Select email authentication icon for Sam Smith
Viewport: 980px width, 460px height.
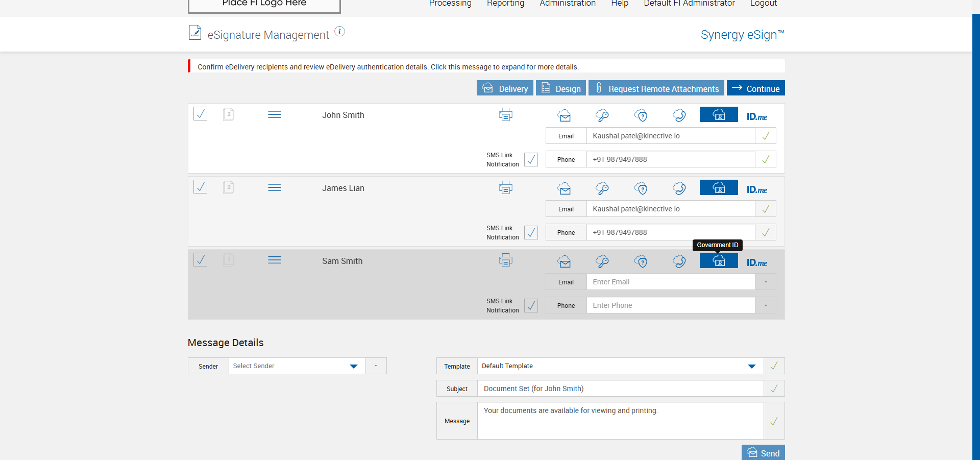click(564, 261)
